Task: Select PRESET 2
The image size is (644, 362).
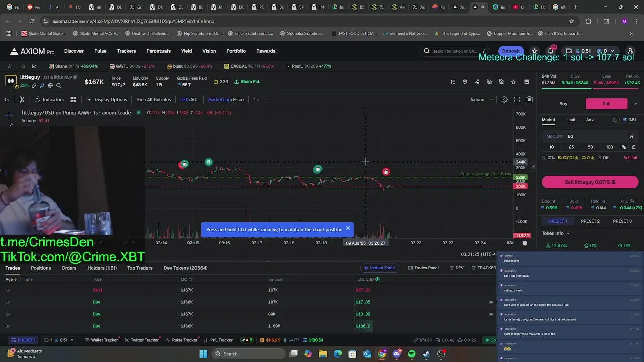Action: click(590, 221)
